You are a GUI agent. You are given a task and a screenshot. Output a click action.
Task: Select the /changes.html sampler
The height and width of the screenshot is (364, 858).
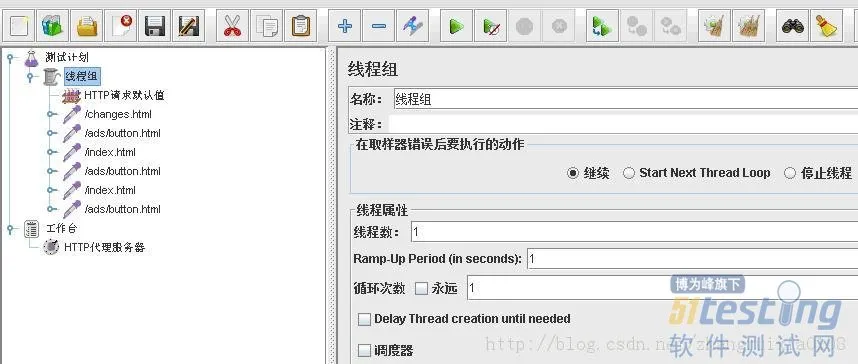tap(118, 114)
